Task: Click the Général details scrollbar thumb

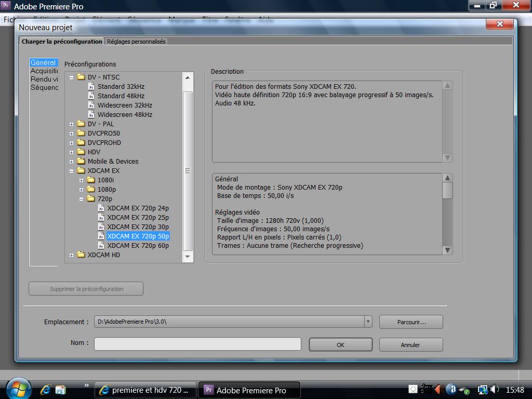Action: point(447,191)
